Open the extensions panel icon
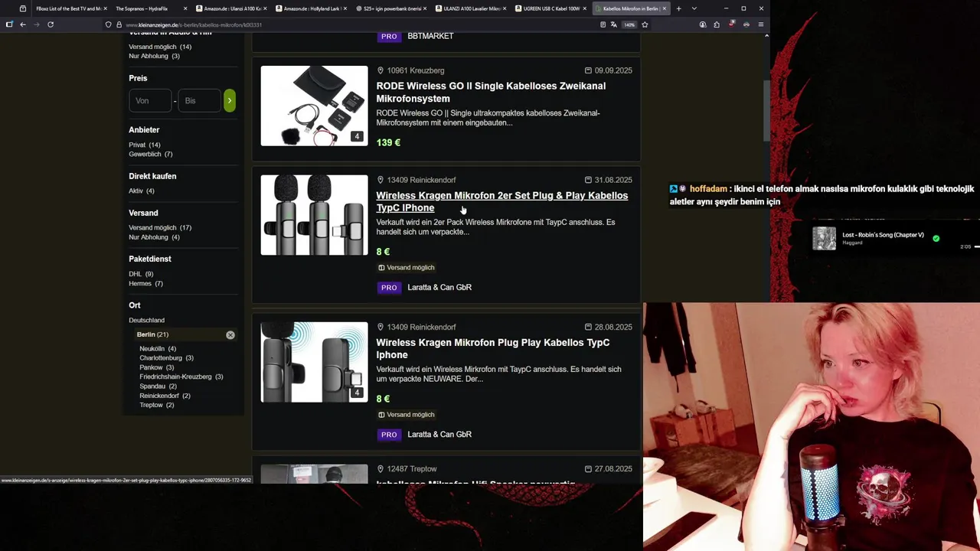The width and height of the screenshot is (980, 551). [x=717, y=24]
